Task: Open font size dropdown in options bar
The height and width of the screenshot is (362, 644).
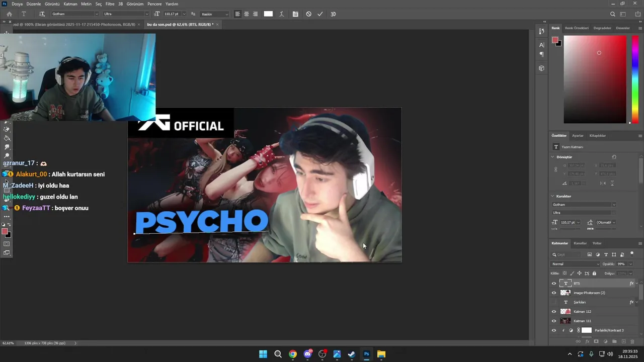Action: click(x=184, y=14)
